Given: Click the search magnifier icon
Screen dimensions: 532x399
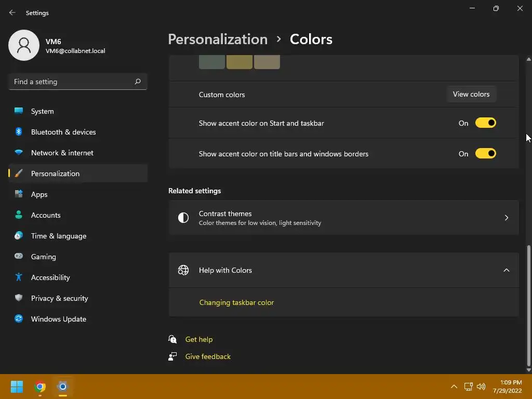Looking at the screenshot, I should pos(138,82).
